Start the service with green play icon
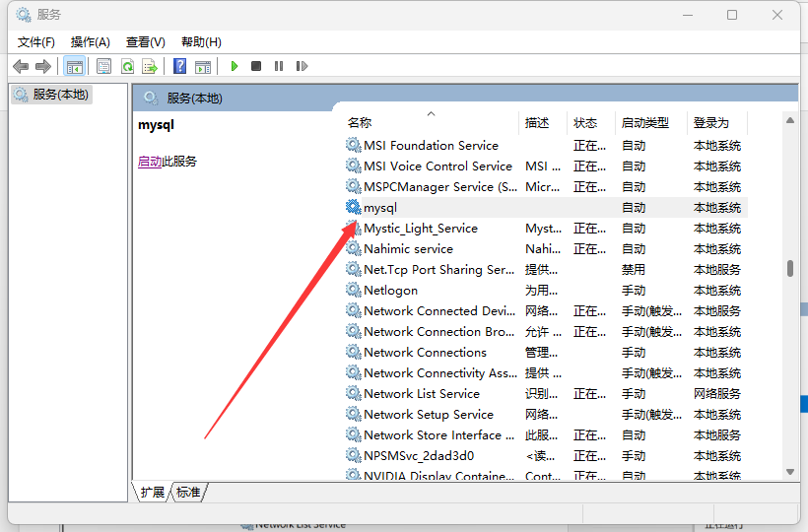 (x=235, y=66)
